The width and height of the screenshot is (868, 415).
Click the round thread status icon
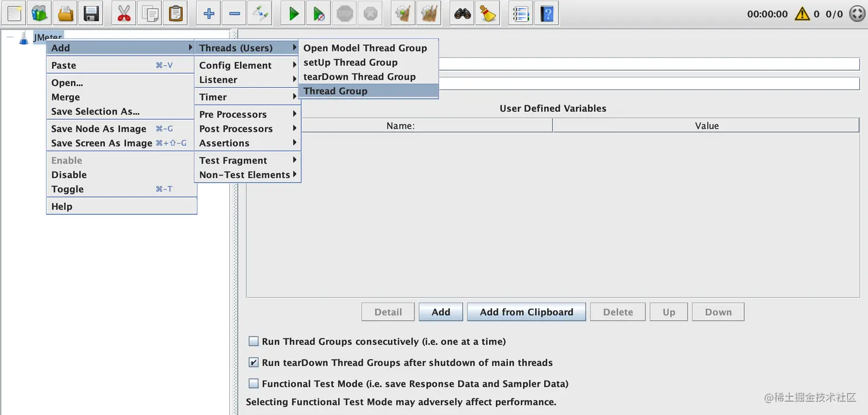(x=856, y=14)
